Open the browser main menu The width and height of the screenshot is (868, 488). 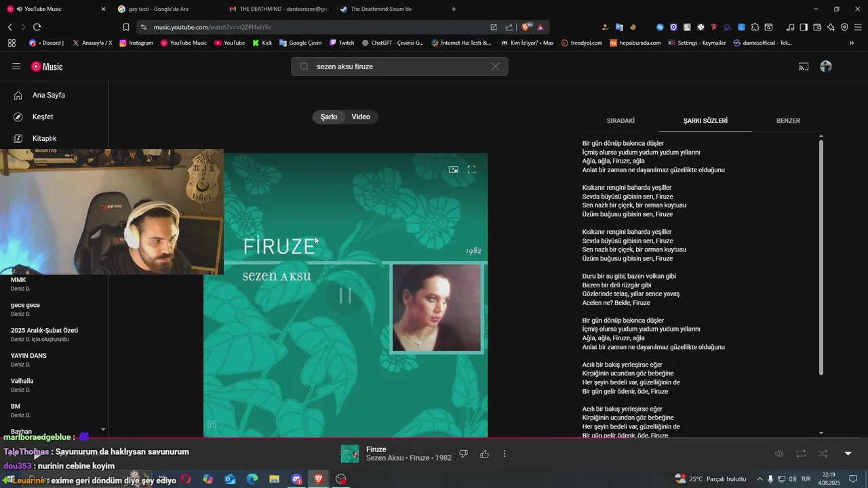point(859,27)
